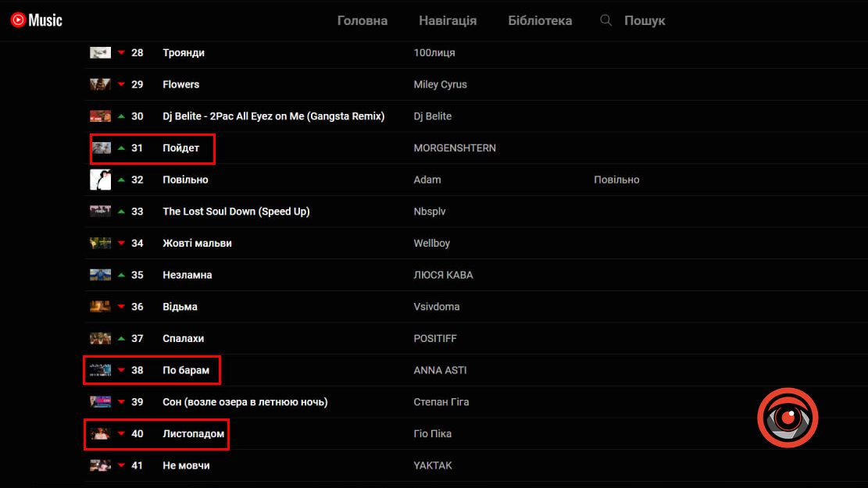The image size is (868, 488).
Task: Open the Головна tab
Action: click(x=363, y=21)
